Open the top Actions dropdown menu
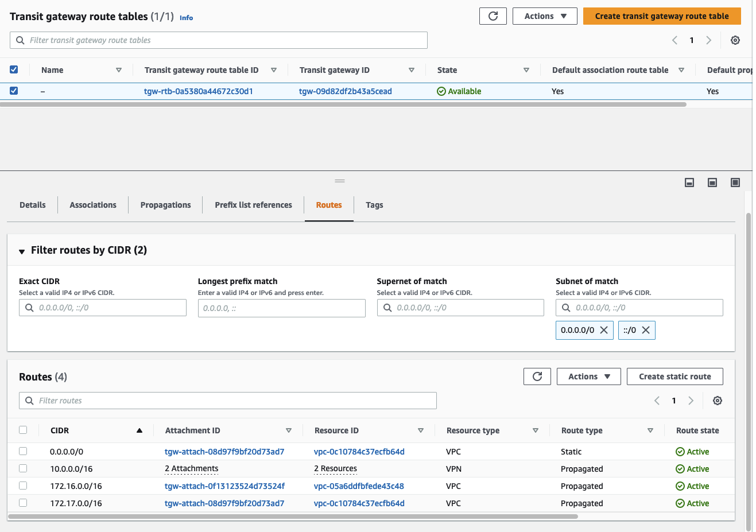 (545, 16)
